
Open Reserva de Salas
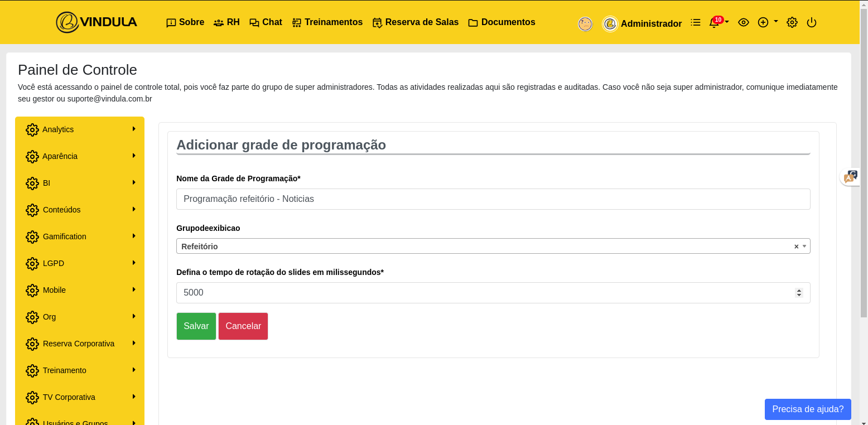tap(416, 22)
